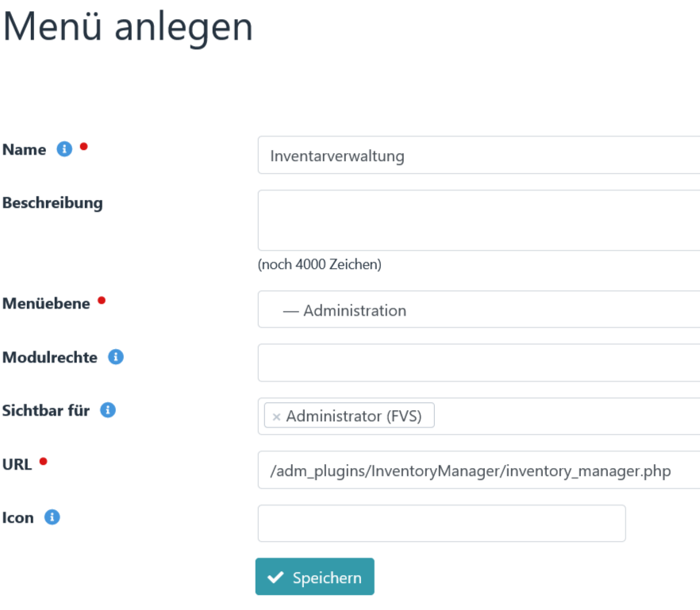This screenshot has height=610, width=700.
Task: Open the Menüebene dropdown showing Administration
Action: click(476, 309)
